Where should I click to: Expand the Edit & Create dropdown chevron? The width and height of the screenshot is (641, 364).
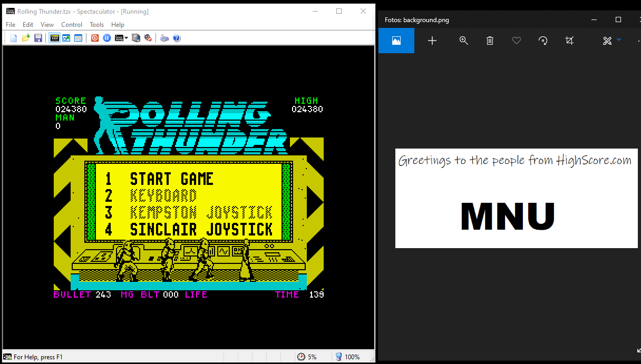[619, 40]
